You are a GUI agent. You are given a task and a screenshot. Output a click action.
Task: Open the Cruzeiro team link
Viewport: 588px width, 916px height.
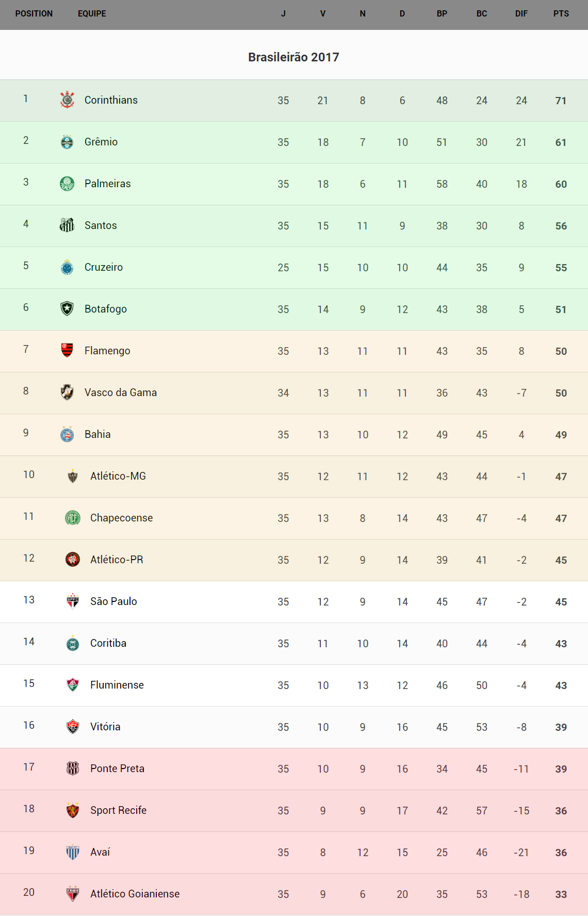[x=104, y=267]
